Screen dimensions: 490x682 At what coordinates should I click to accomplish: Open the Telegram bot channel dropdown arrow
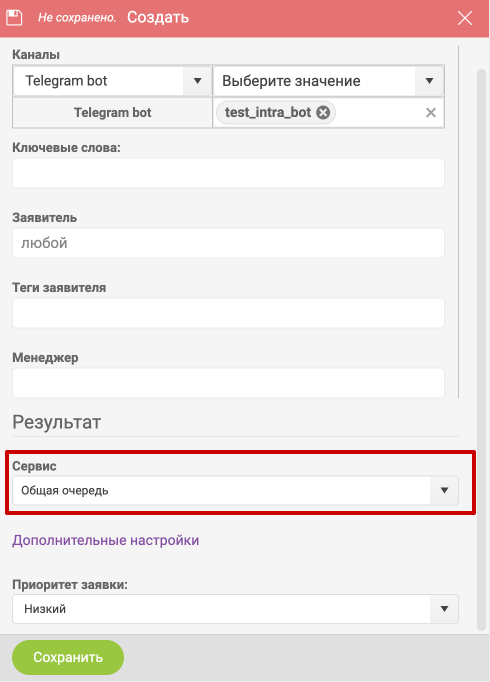(x=197, y=81)
